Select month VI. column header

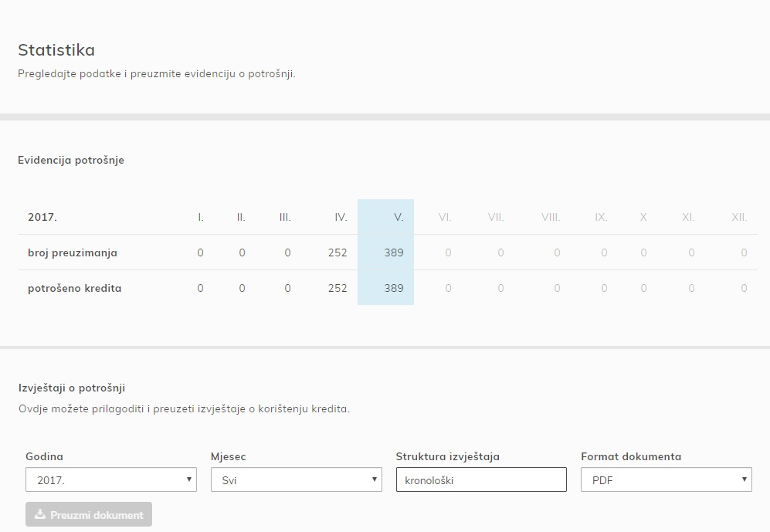[x=445, y=217]
